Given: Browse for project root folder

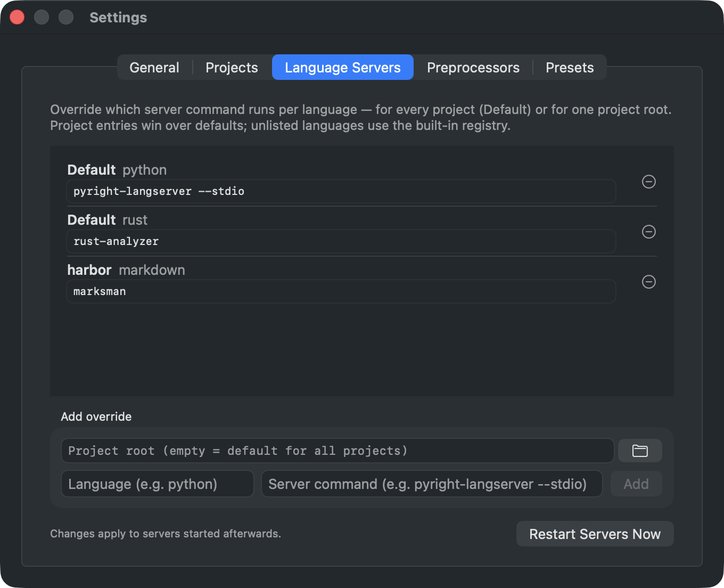Looking at the screenshot, I should click(x=640, y=451).
